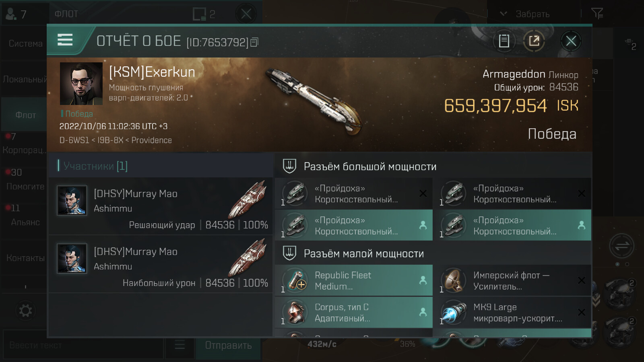Tap the swap arrows round button

(x=621, y=246)
